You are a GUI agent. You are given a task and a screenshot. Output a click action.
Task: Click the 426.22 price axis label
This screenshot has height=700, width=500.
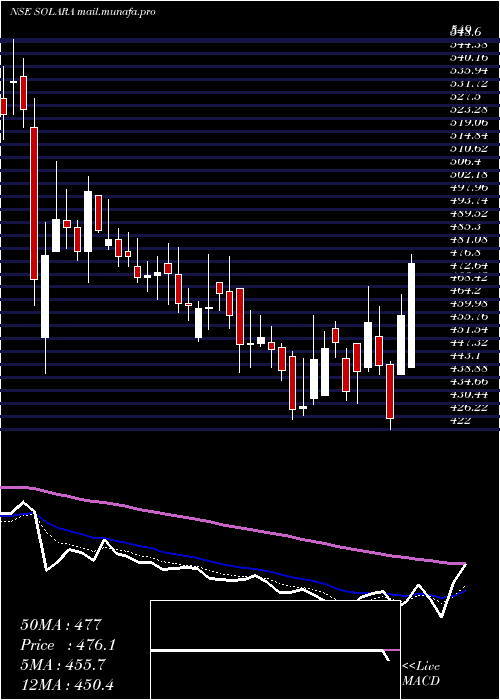(x=469, y=407)
